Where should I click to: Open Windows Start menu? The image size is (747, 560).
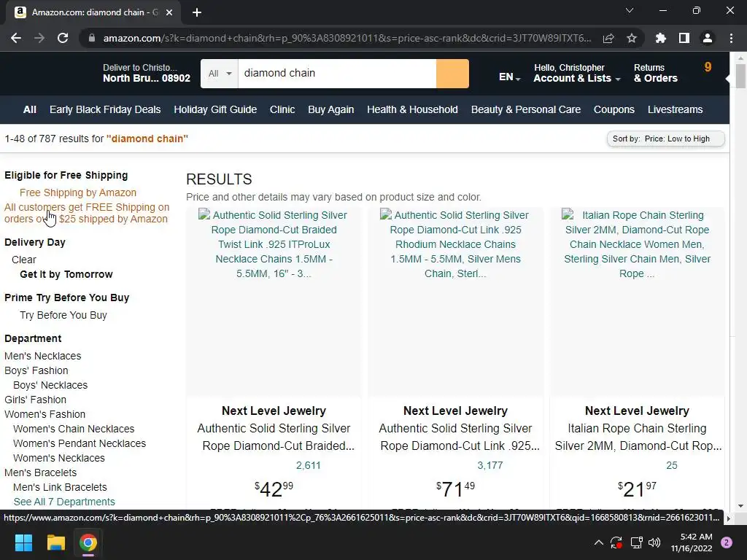click(x=23, y=542)
